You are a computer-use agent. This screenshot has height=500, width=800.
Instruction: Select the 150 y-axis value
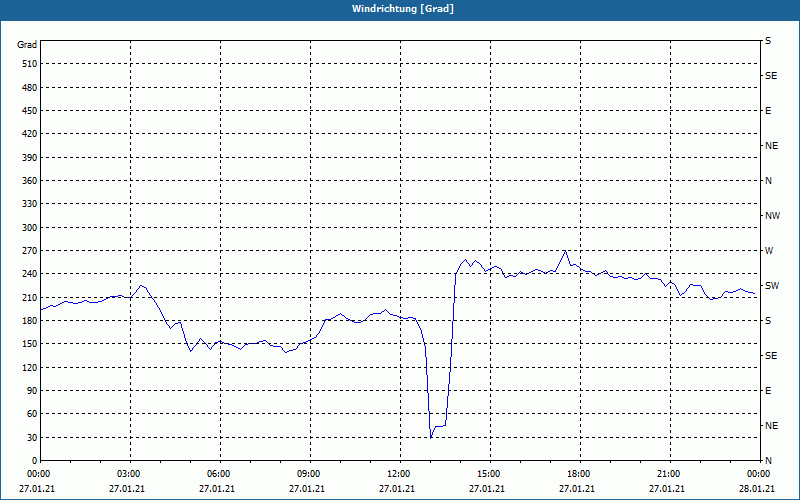point(30,344)
